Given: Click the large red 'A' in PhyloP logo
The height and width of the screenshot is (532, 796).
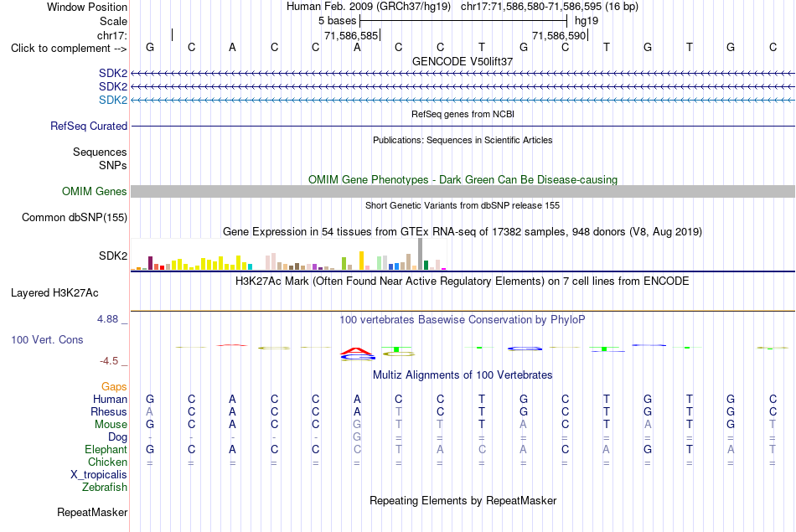Looking at the screenshot, I should (357, 351).
